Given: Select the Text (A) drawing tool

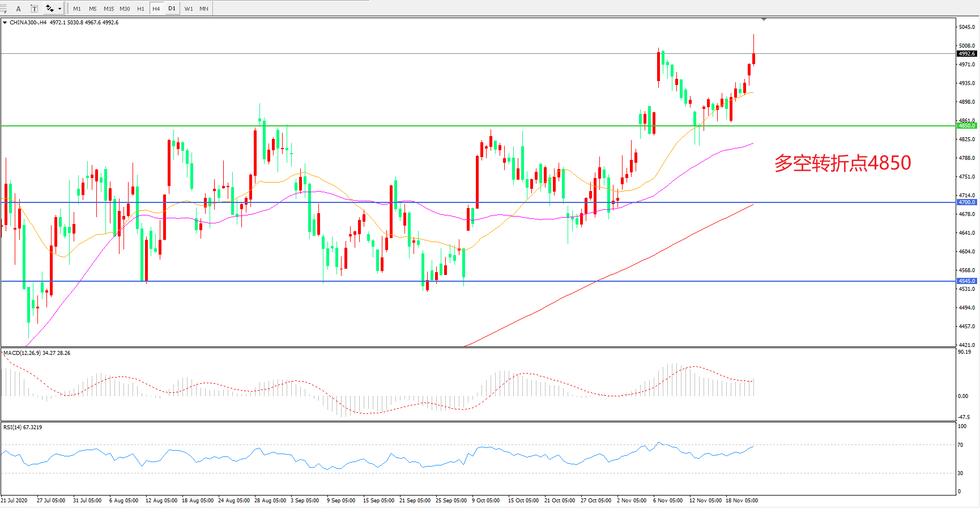Looking at the screenshot, I should (x=19, y=9).
